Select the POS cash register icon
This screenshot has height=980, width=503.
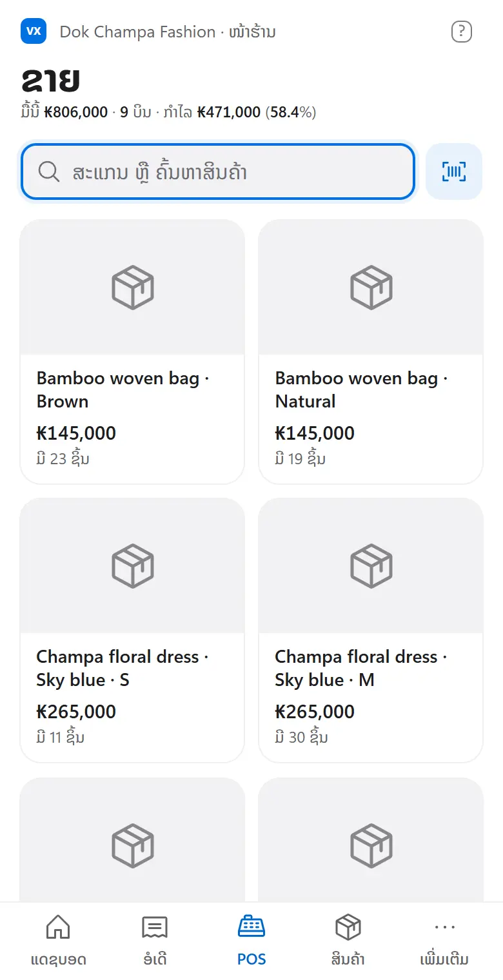click(252, 927)
